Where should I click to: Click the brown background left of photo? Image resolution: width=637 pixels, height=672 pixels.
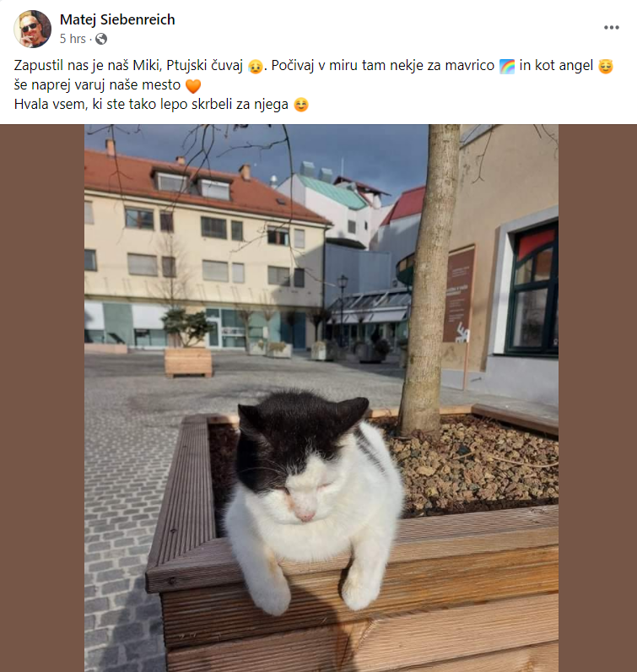point(42,398)
